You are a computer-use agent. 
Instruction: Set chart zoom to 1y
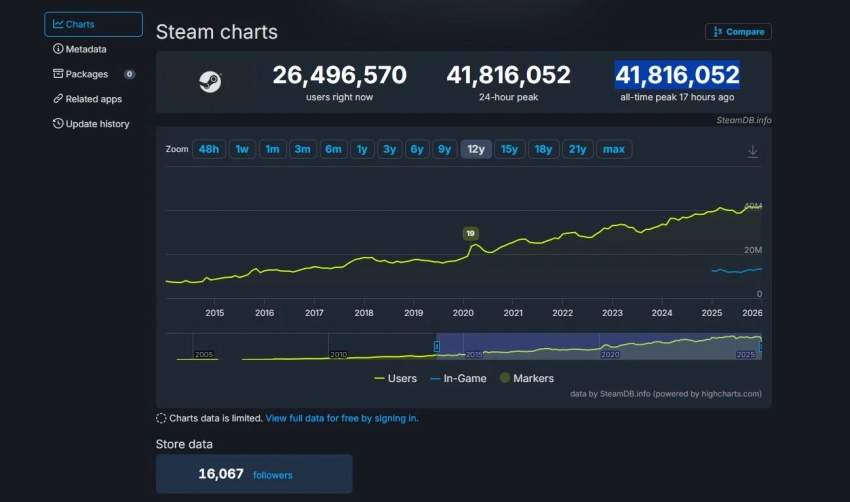pos(362,149)
